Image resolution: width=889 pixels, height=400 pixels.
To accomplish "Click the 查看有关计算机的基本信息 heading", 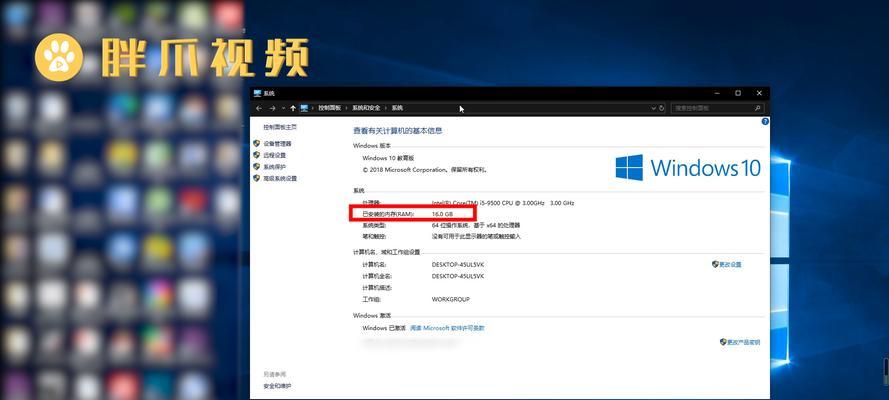I will pos(397,131).
